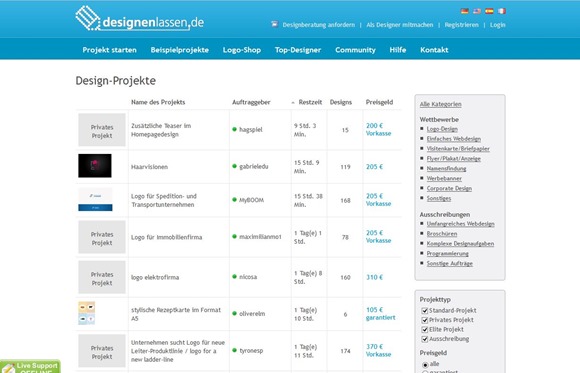Toggle Ausschreibung checkbox
The image size is (580, 373).
tap(425, 339)
